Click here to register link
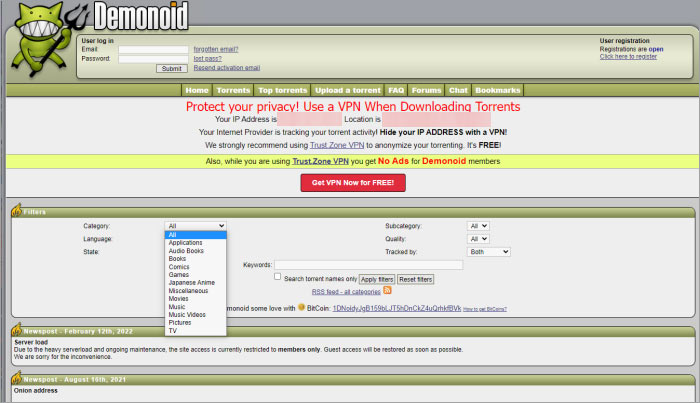The height and width of the screenshot is (403, 700). point(628,57)
